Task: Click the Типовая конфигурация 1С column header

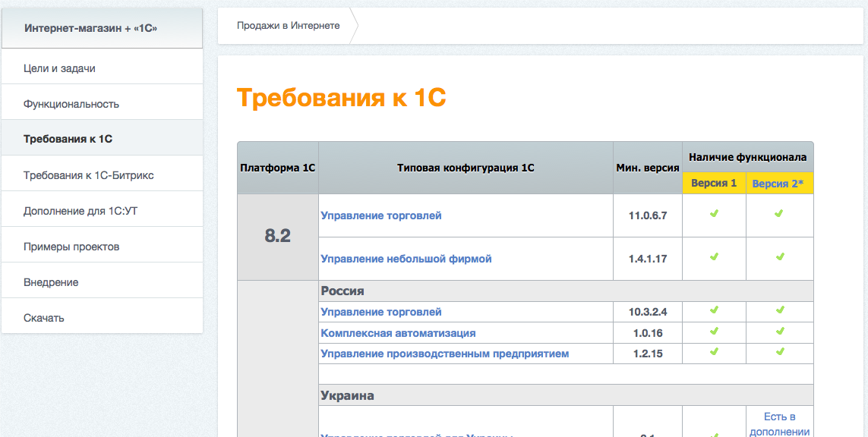Action: pyautogui.click(x=466, y=168)
